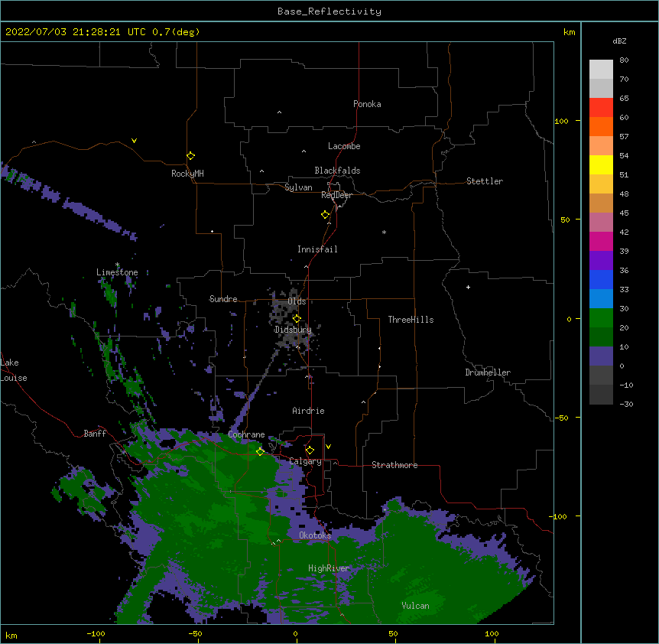Click the yellow diamond marker above RockyMH

coord(191,156)
